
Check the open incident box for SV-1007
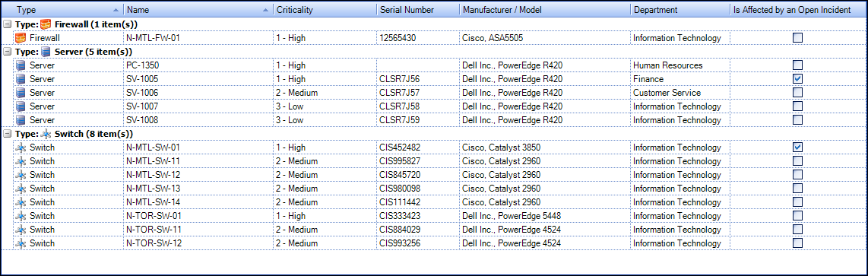798,106
